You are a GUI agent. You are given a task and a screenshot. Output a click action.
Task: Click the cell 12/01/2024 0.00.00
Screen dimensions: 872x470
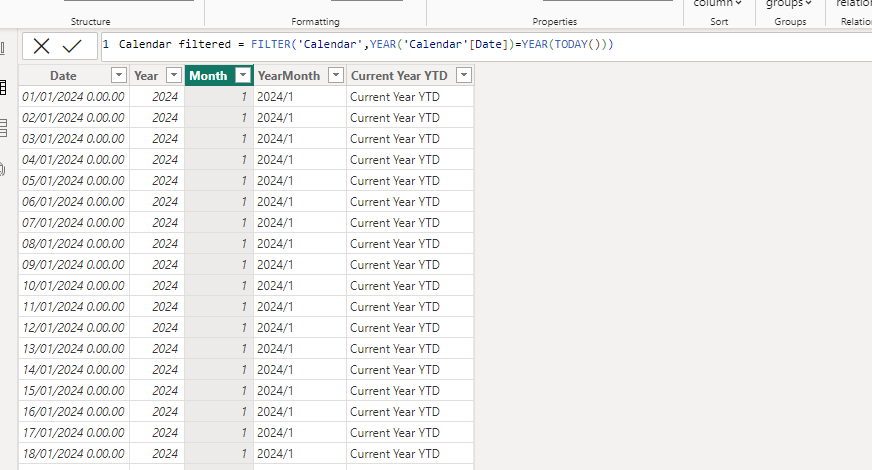coord(73,328)
